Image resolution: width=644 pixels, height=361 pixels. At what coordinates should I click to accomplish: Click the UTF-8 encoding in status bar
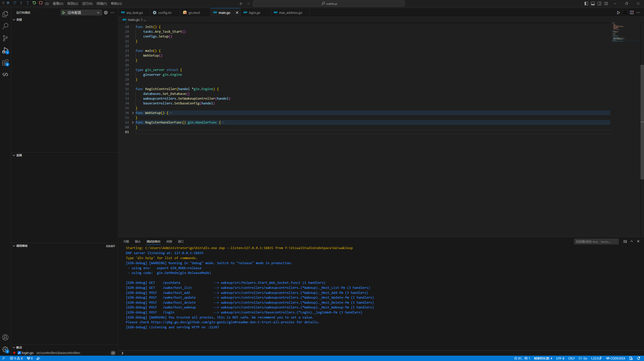coord(560,358)
